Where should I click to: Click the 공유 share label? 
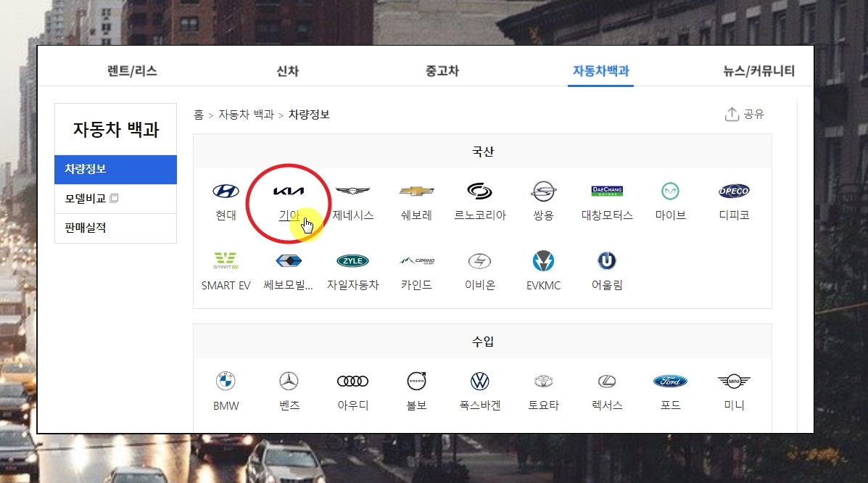click(753, 114)
